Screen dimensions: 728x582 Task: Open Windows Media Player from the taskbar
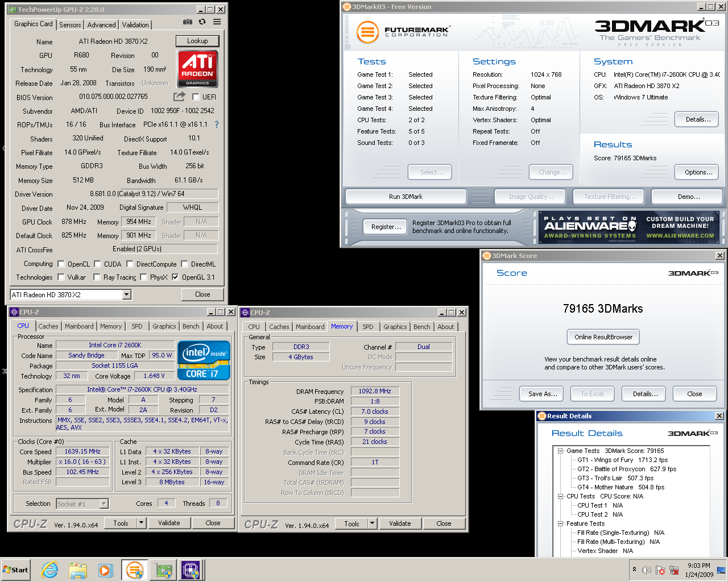point(106,570)
